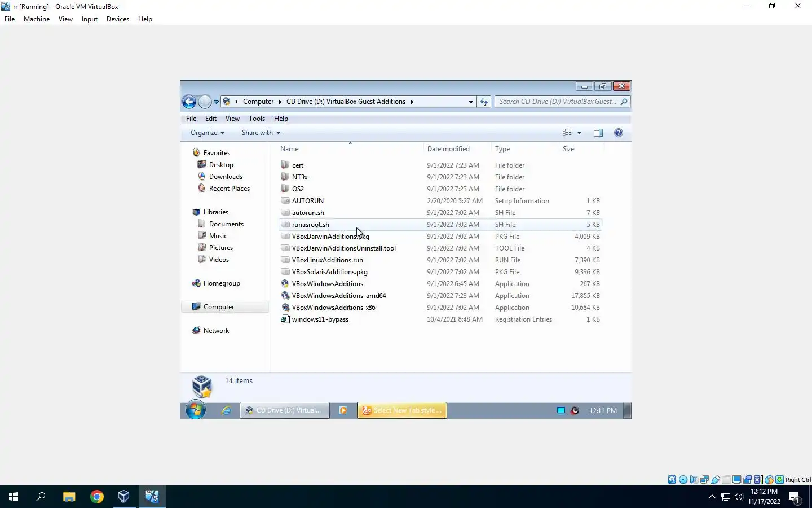
Task: Open the Organize dropdown
Action: pyautogui.click(x=208, y=133)
